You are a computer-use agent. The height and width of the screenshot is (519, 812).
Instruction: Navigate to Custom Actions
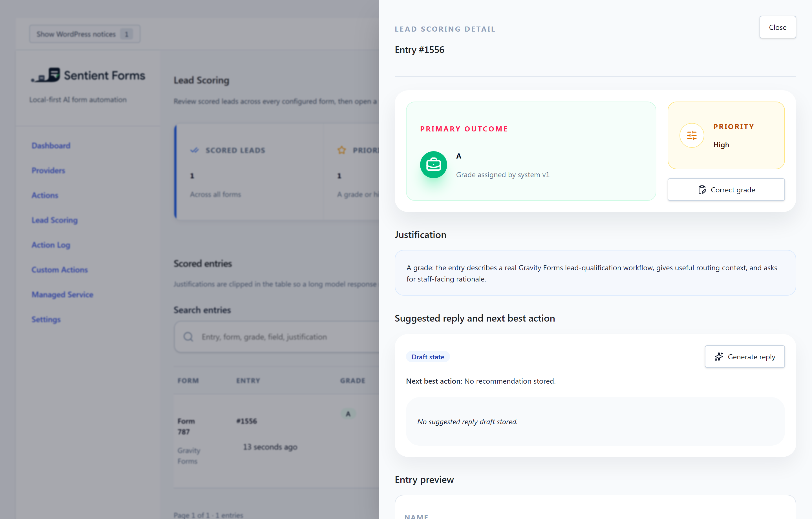[x=59, y=270]
